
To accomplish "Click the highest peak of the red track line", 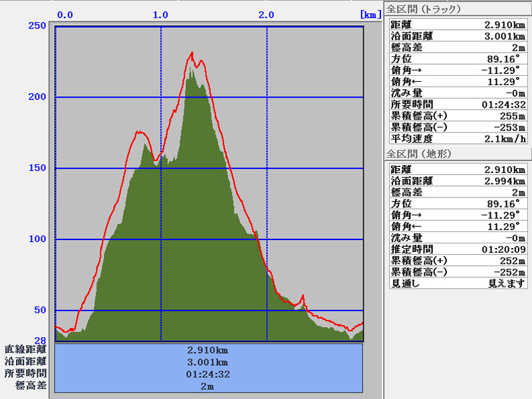I will pos(192,53).
